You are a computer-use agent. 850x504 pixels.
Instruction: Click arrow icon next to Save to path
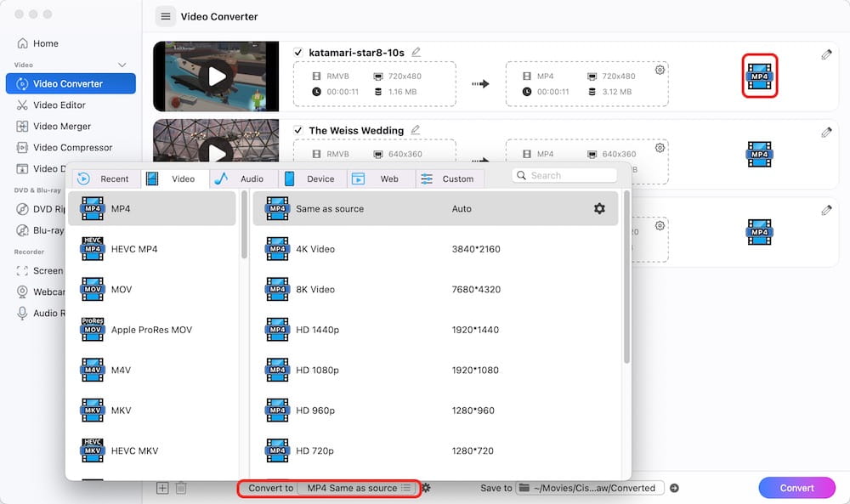[674, 489]
